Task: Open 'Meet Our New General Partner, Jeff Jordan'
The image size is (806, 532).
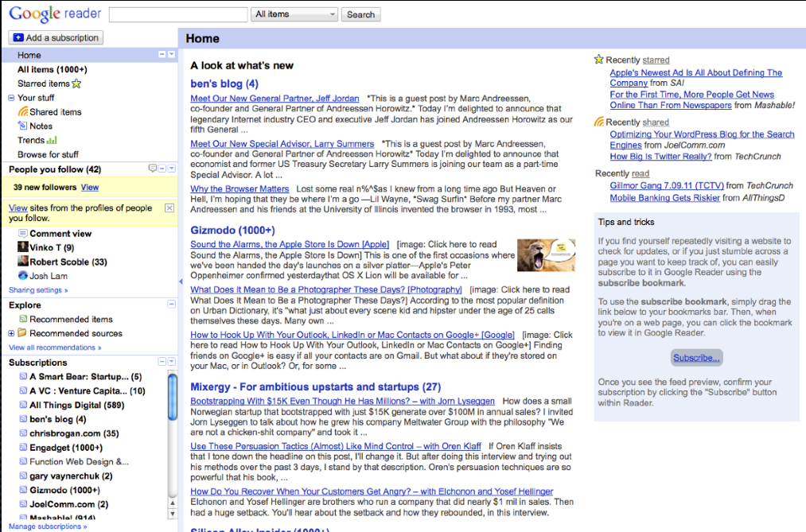Action: (275, 99)
